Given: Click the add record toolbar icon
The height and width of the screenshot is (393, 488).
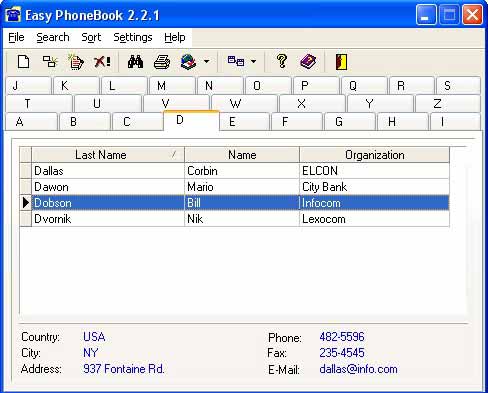Looking at the screenshot, I should click(x=50, y=62).
